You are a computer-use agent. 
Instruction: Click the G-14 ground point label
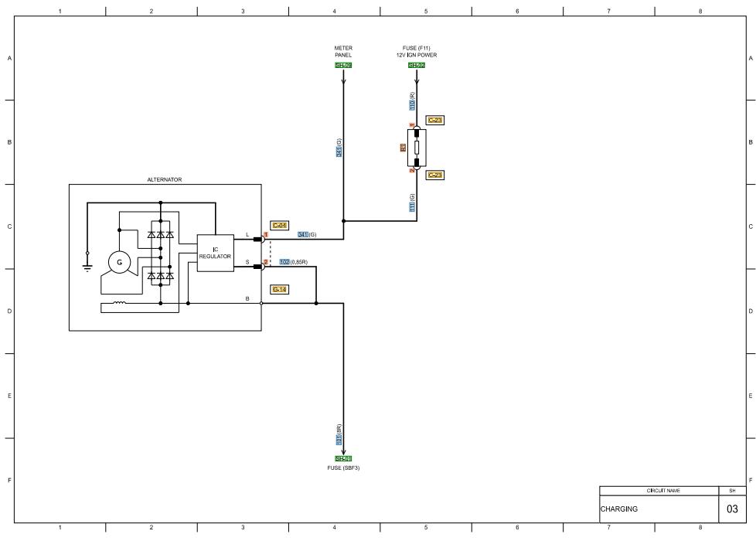coord(280,289)
